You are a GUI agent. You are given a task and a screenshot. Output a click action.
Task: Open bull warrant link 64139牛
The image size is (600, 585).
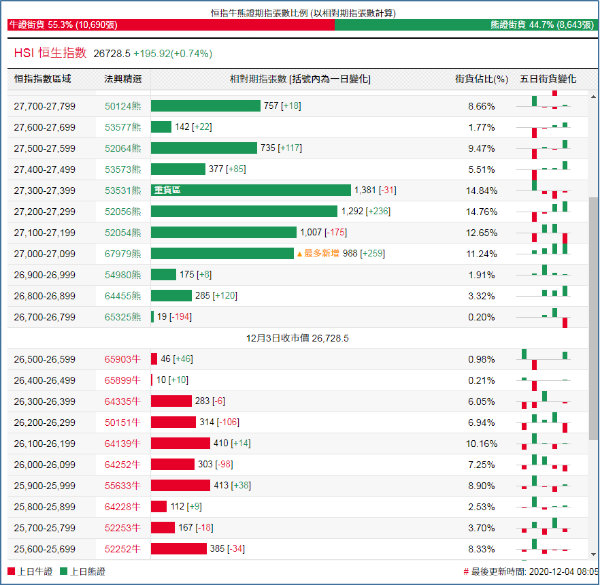pyautogui.click(x=122, y=443)
